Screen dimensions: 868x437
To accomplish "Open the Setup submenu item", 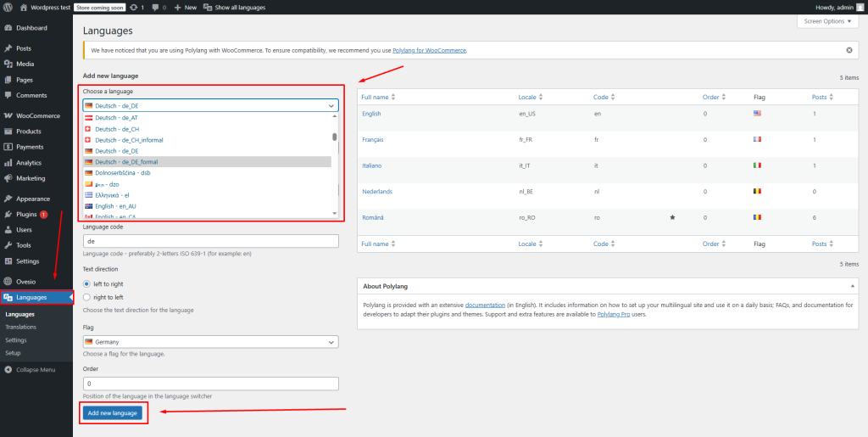I will 14,353.
